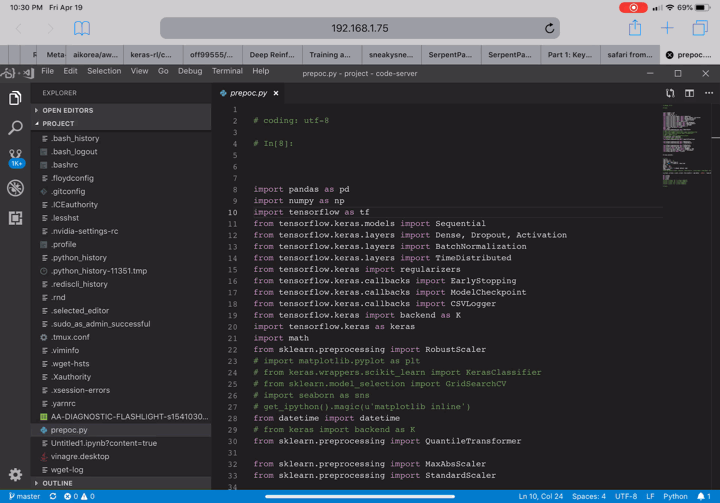This screenshot has width=720, height=503.
Task: Open the Manage gear at bottom of activity bar
Action: [x=15, y=475]
